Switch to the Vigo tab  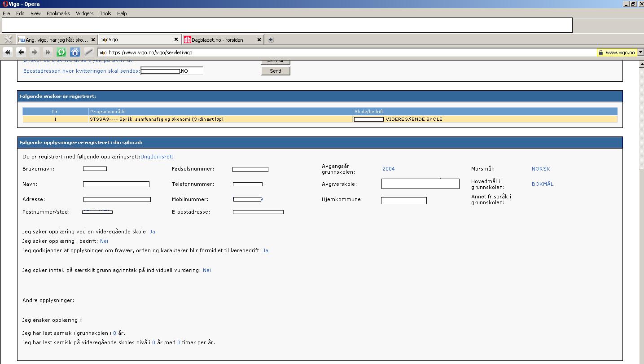[x=140, y=39]
